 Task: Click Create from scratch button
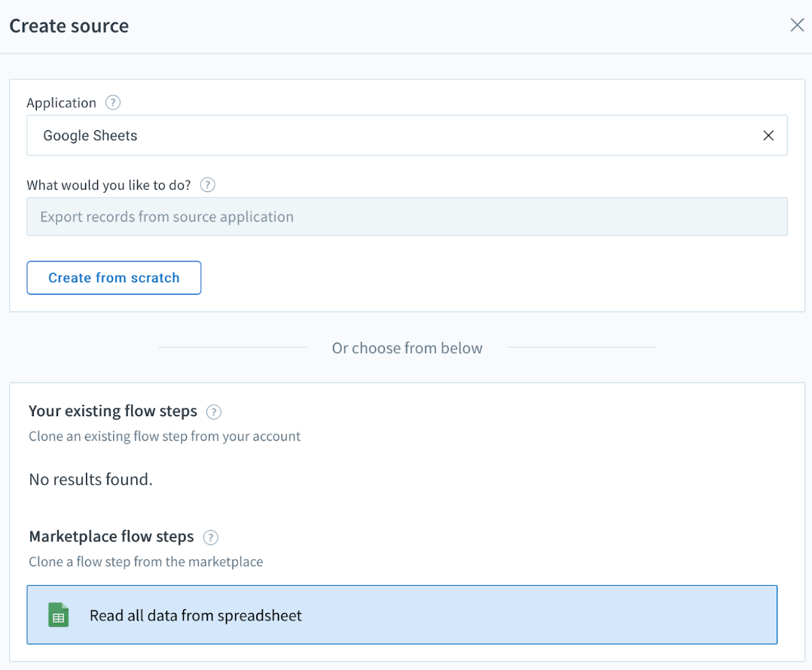coord(114,278)
